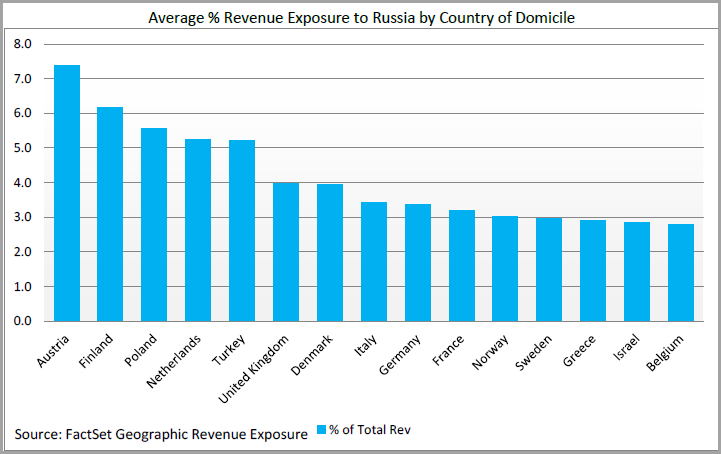Click the Norway bar
Viewport: 721px width, 454px height.
tap(505, 269)
